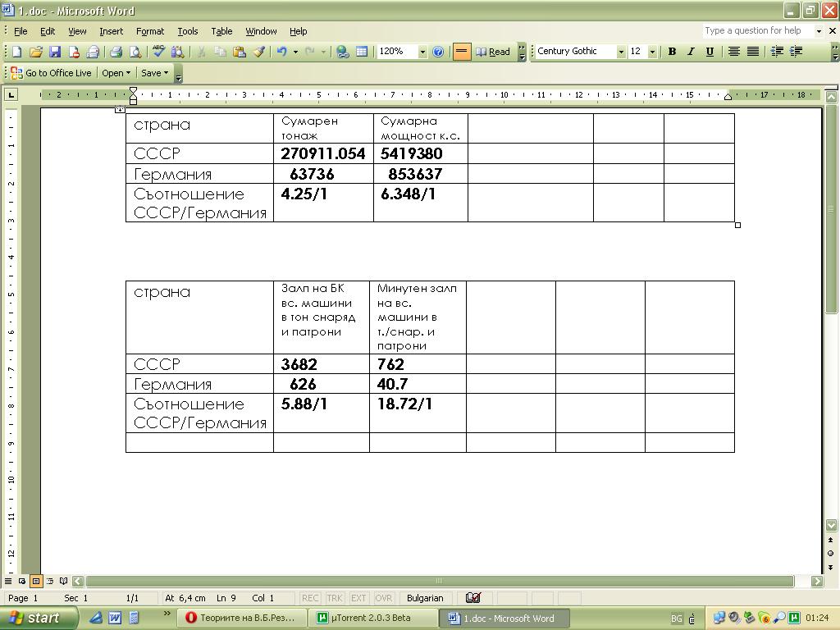Image resolution: width=840 pixels, height=630 pixels.
Task: Expand the font size dropdown
Action: (652, 52)
